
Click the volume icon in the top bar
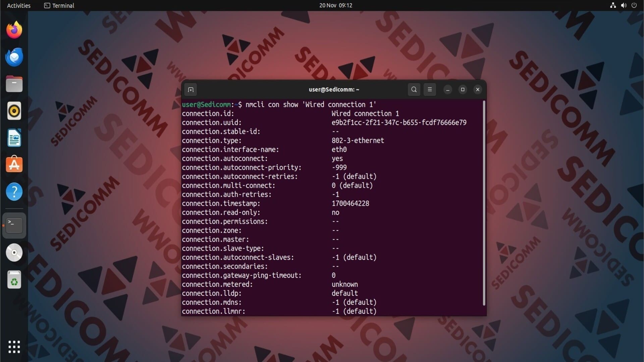(x=624, y=5)
